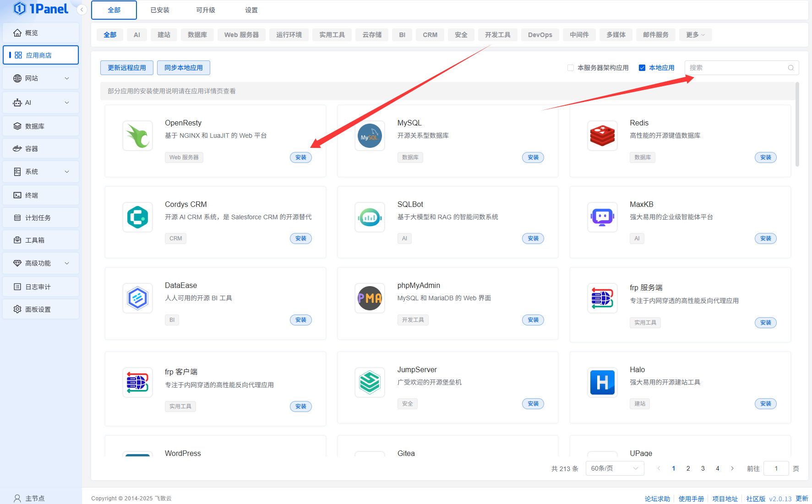Collapse the sidebar with the arrow icon

[x=82, y=10]
